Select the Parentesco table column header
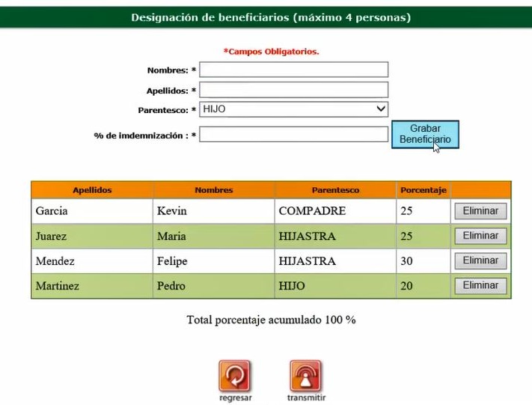The width and height of the screenshot is (532, 405). click(x=335, y=190)
